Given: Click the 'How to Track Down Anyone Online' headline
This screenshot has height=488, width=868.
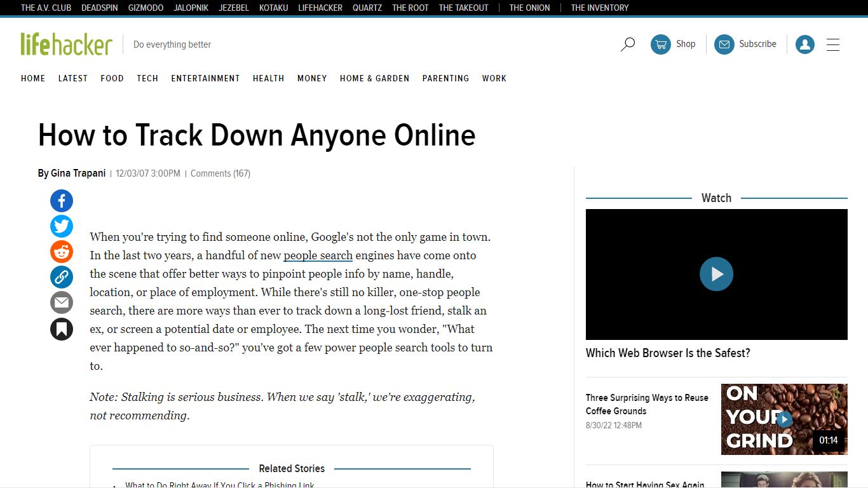Looking at the screenshot, I should coord(257,135).
